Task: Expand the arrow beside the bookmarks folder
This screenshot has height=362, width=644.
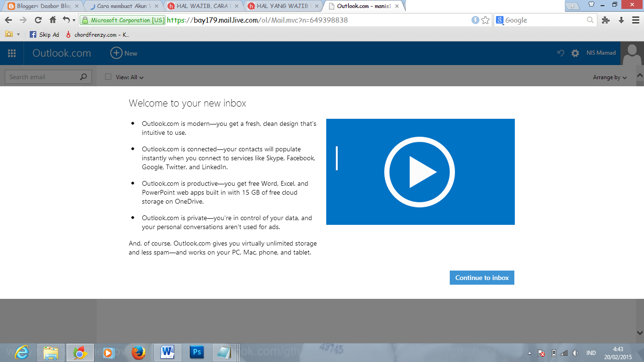Action: (18, 35)
